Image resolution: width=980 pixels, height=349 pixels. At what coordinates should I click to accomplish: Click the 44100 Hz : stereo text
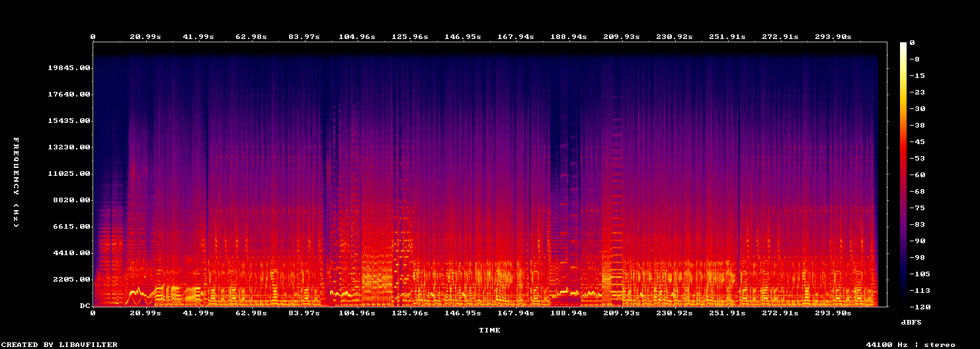pyautogui.click(x=911, y=344)
